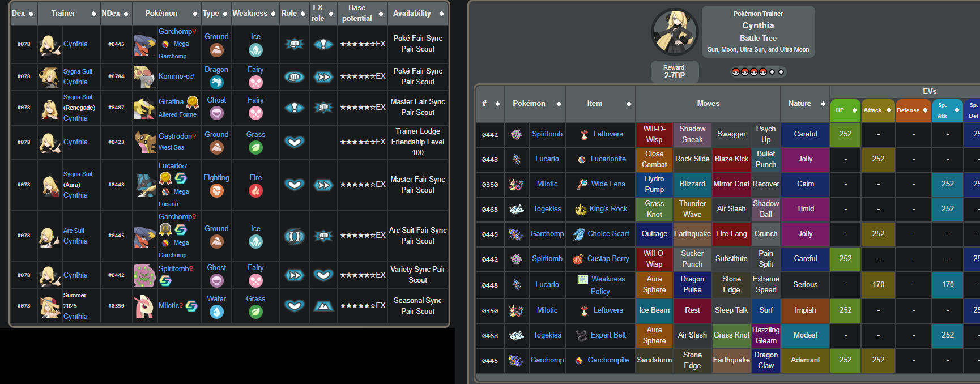Click the EX role icon in Summer 2025 Milotic row

(323, 306)
